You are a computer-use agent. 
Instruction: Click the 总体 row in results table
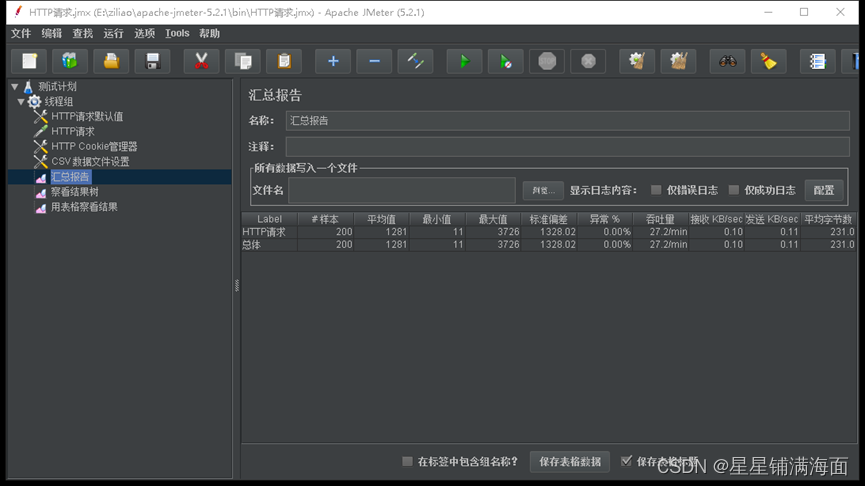pyautogui.click(x=548, y=245)
